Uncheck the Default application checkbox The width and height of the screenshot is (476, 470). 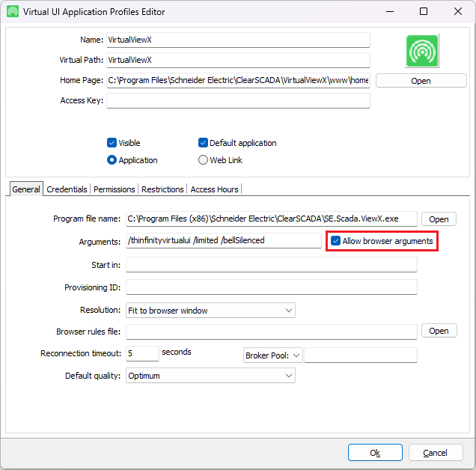(203, 143)
